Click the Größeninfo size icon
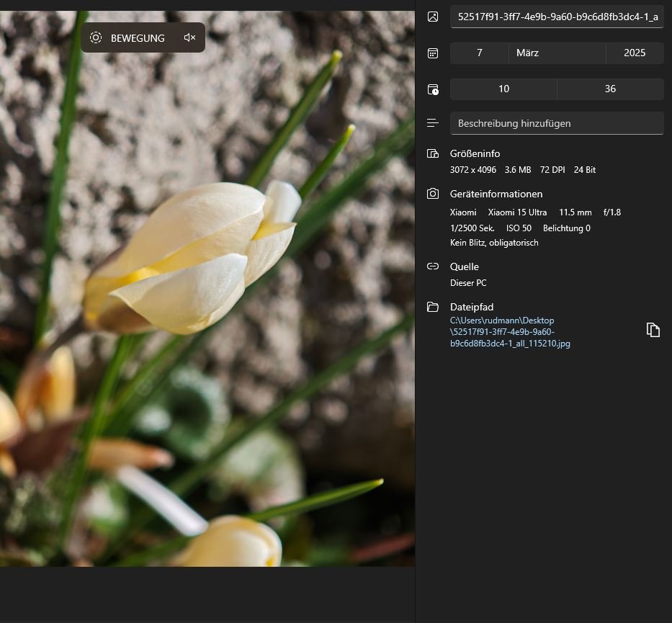This screenshot has width=672, height=623. coord(433,153)
